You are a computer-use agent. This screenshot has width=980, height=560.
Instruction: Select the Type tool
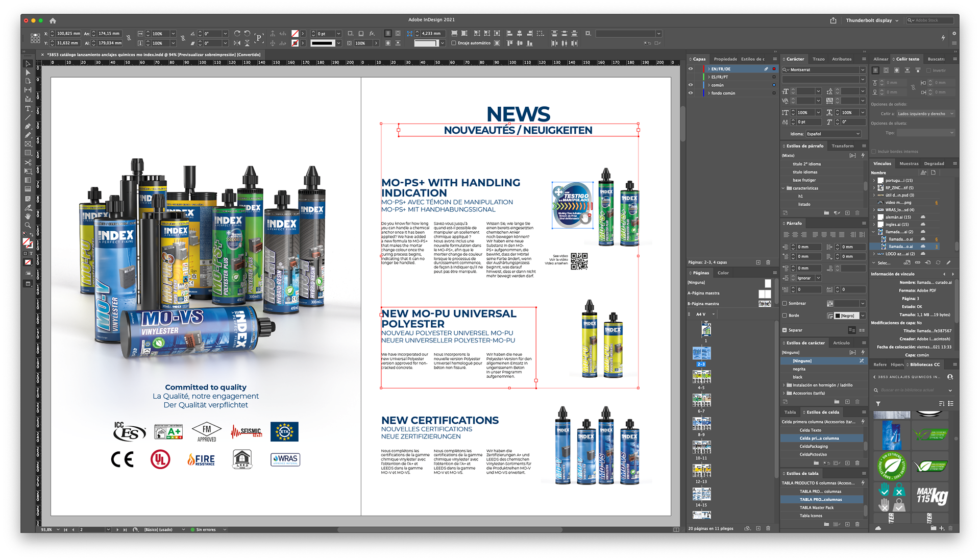(28, 109)
